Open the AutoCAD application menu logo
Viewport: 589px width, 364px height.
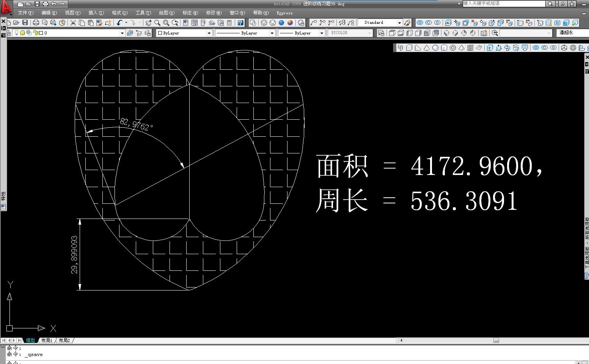coord(6,8)
